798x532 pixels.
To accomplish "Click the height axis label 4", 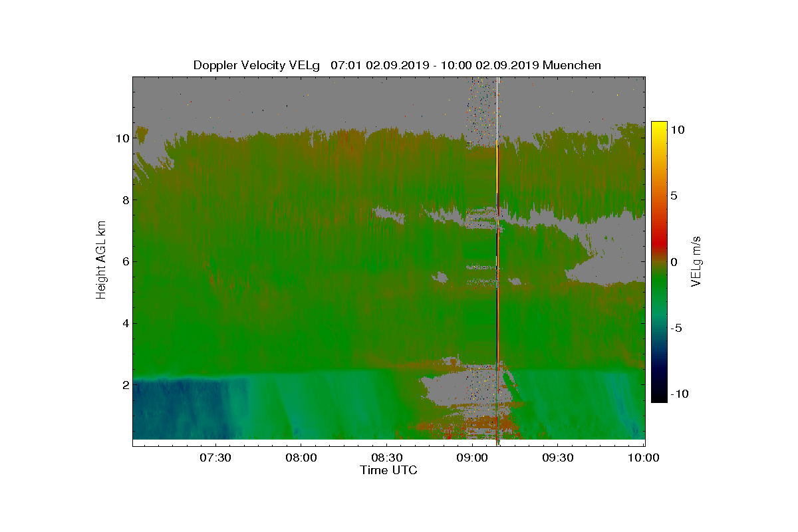I will 124,323.
